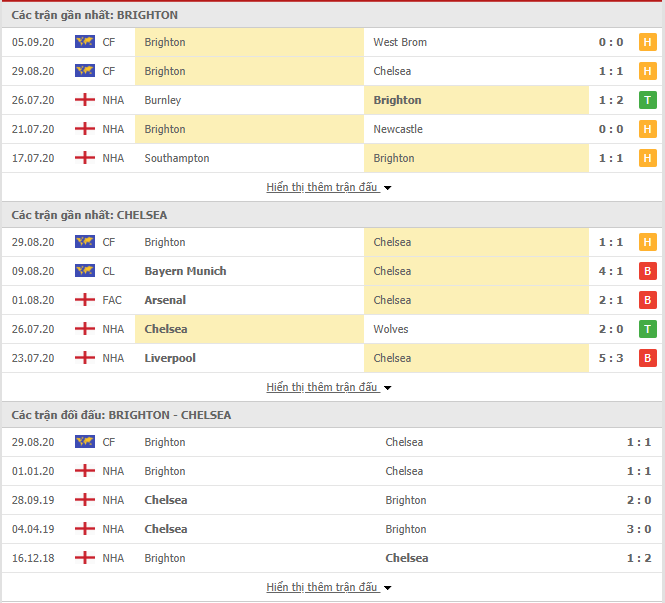Click the green T badge for Chelsea vs Wolves
The image size is (665, 603).
[647, 329]
